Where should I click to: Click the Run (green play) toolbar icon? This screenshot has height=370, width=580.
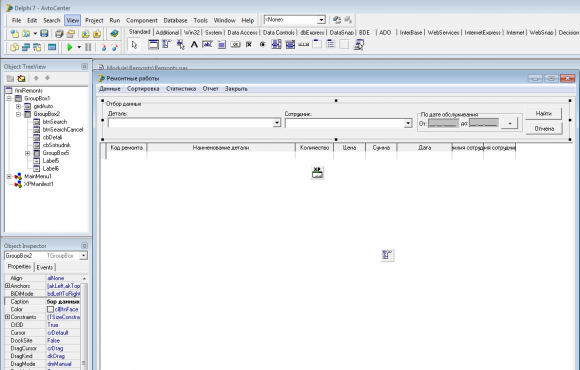pyautogui.click(x=70, y=47)
